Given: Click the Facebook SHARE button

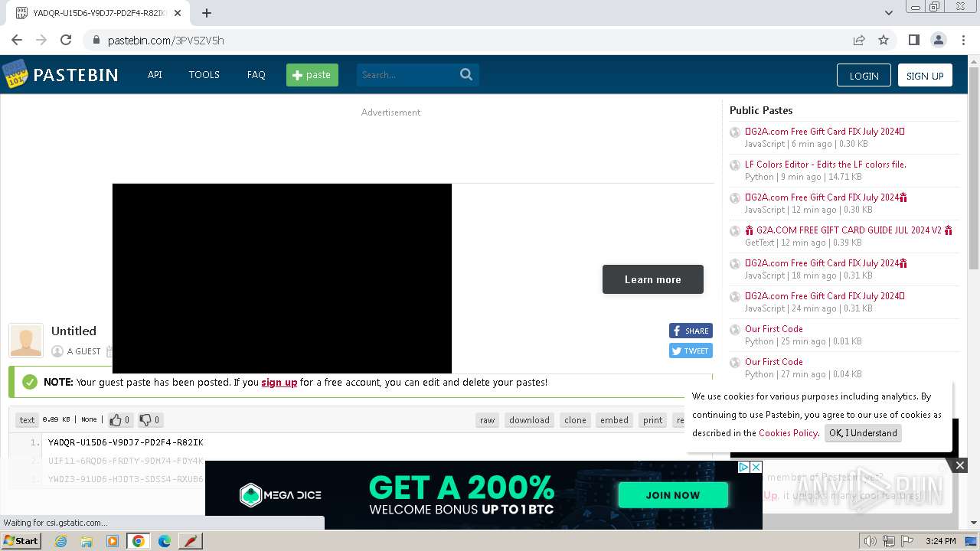Looking at the screenshot, I should pos(691,331).
